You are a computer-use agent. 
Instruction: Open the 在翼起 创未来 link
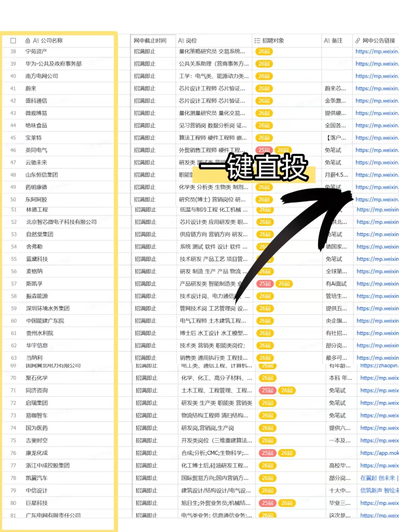tap(379, 478)
